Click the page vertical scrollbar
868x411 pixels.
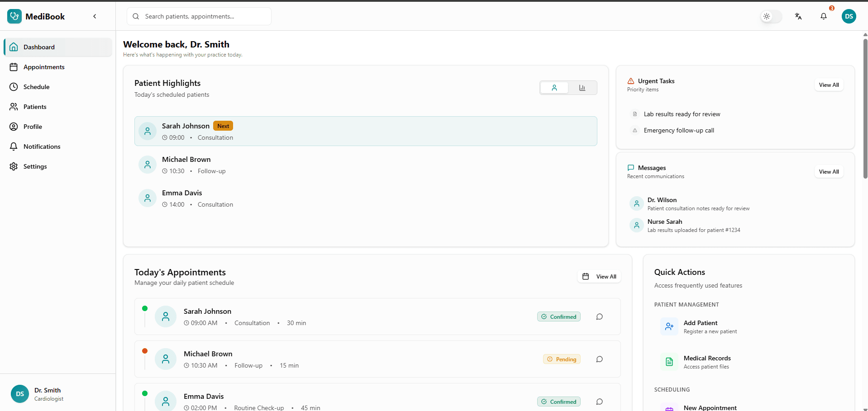click(x=865, y=109)
